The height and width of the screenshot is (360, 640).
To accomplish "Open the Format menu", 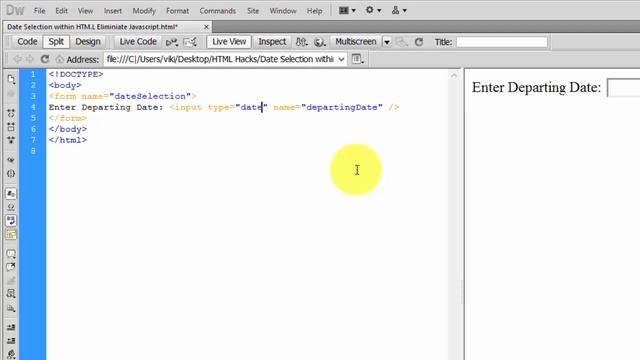I will (178, 11).
